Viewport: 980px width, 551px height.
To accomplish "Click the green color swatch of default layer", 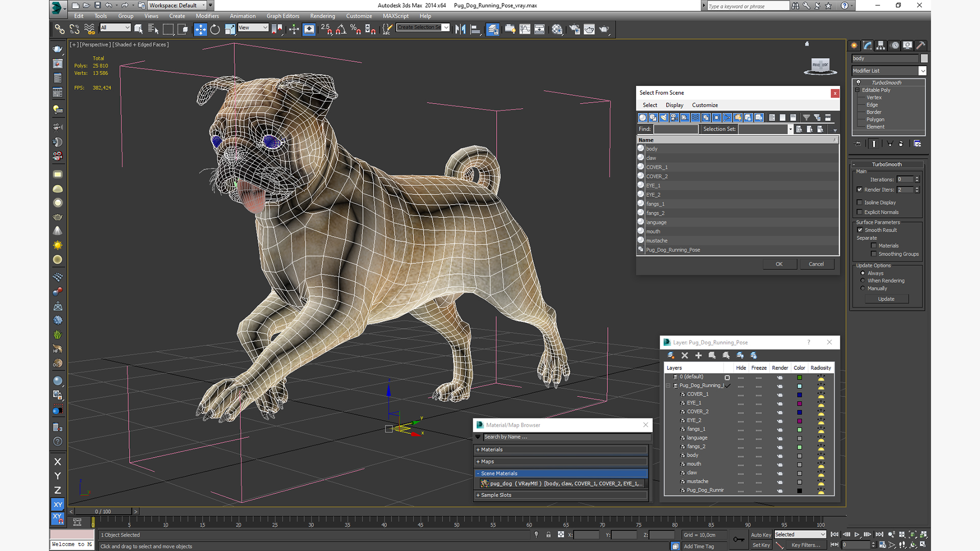I will (799, 378).
